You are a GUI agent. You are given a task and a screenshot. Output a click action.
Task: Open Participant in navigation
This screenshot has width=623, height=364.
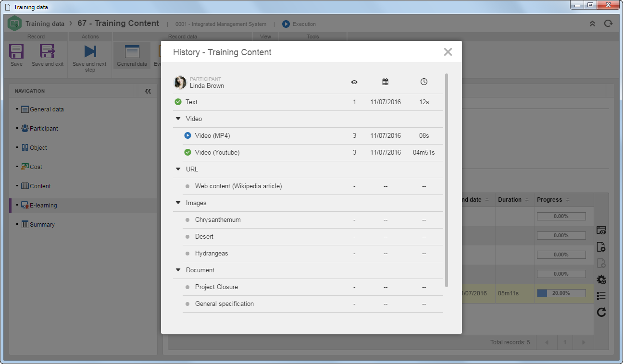click(44, 129)
